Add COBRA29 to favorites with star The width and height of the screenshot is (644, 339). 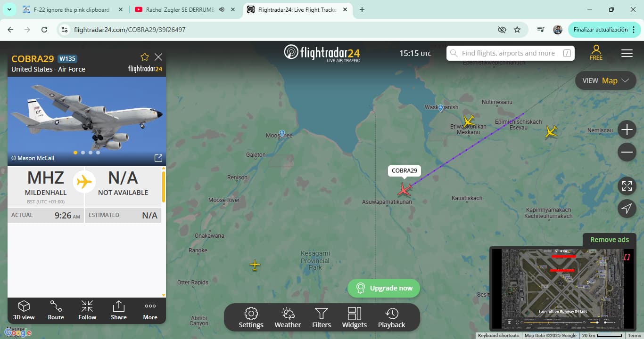pyautogui.click(x=145, y=57)
